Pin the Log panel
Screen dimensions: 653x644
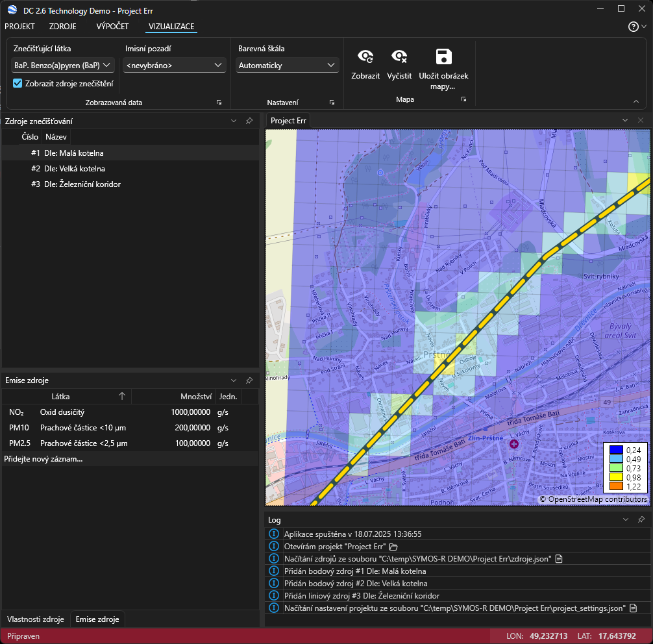point(641,519)
